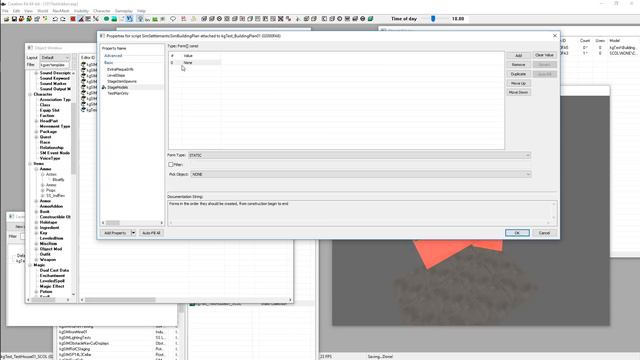Click the Basic group header
Image resolution: width=640 pixels, height=360 pixels.
coord(108,62)
